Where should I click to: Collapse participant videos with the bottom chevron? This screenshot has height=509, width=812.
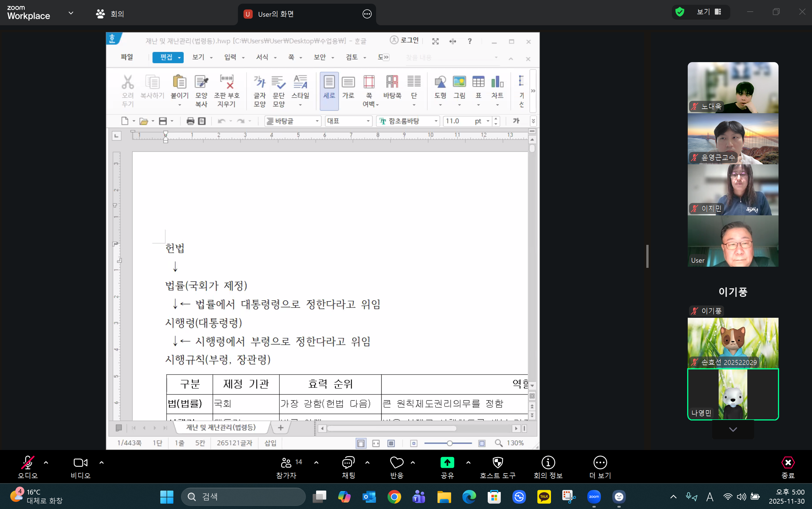pyautogui.click(x=733, y=429)
